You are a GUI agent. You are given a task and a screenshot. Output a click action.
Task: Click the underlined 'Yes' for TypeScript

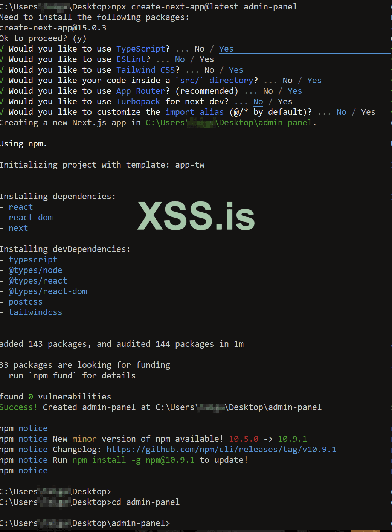(226, 49)
